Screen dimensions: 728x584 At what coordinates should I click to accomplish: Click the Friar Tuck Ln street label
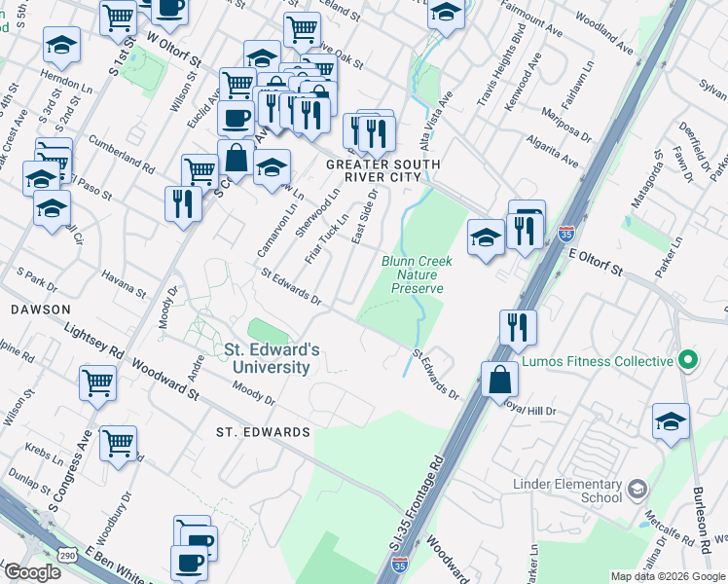[327, 238]
